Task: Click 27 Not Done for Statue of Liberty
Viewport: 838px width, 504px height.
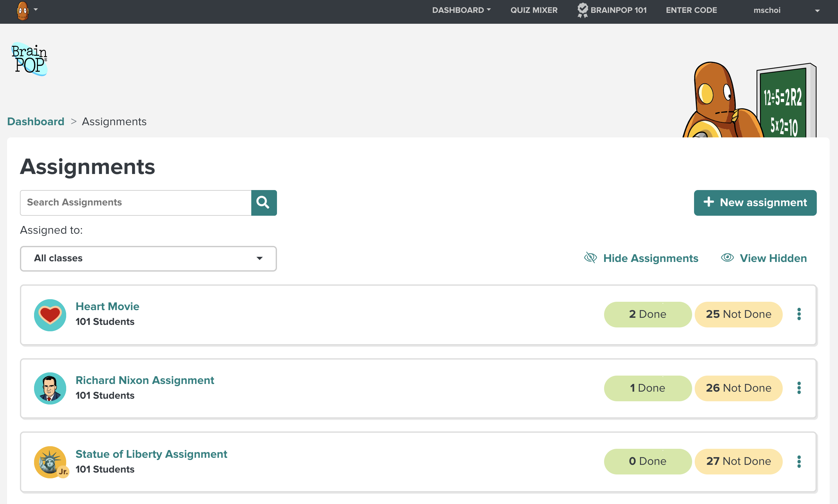Action: (x=738, y=461)
